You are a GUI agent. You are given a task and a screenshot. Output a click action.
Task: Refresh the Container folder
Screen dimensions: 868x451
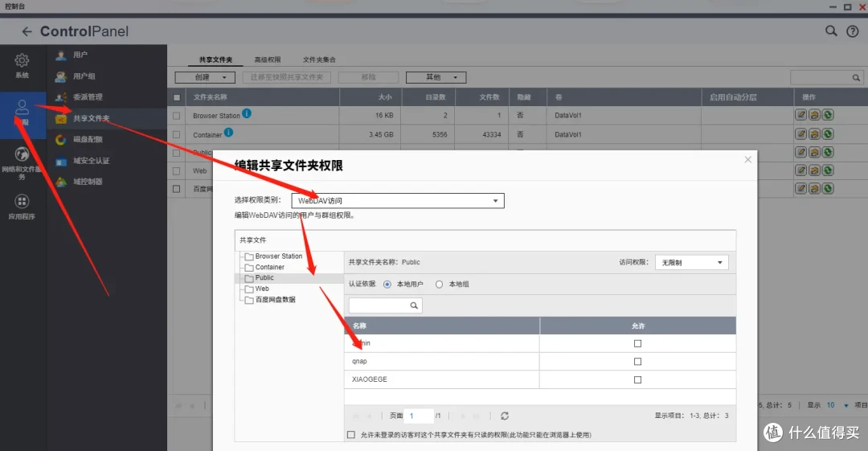coord(828,134)
